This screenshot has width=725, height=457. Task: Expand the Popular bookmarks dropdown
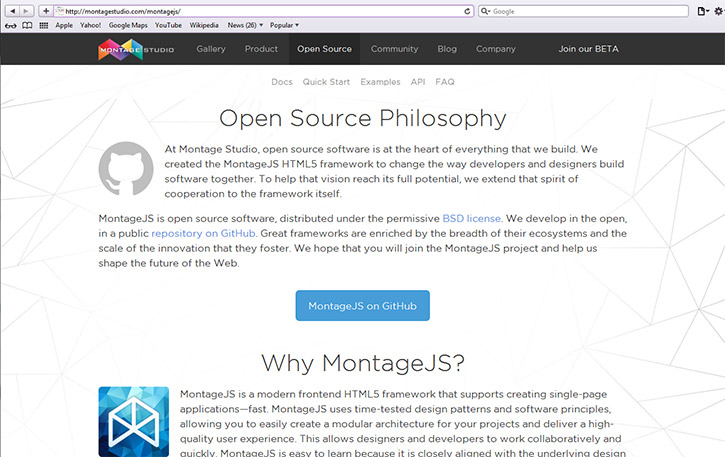(x=284, y=25)
